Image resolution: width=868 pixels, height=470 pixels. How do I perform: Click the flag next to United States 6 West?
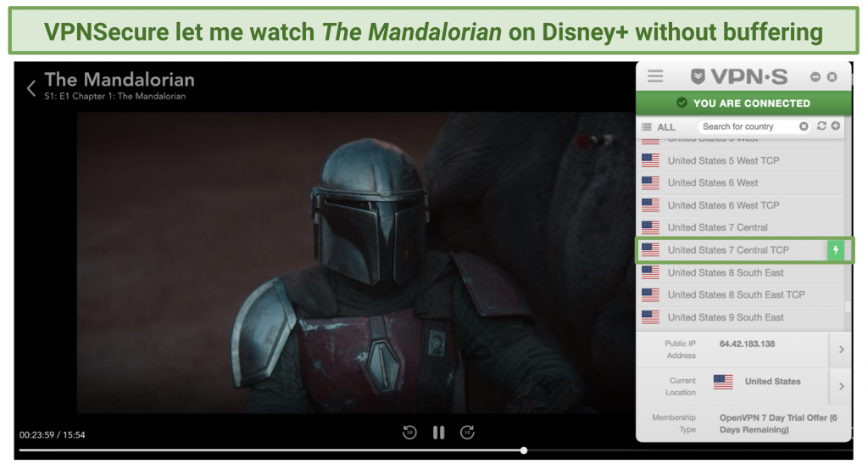click(x=650, y=183)
